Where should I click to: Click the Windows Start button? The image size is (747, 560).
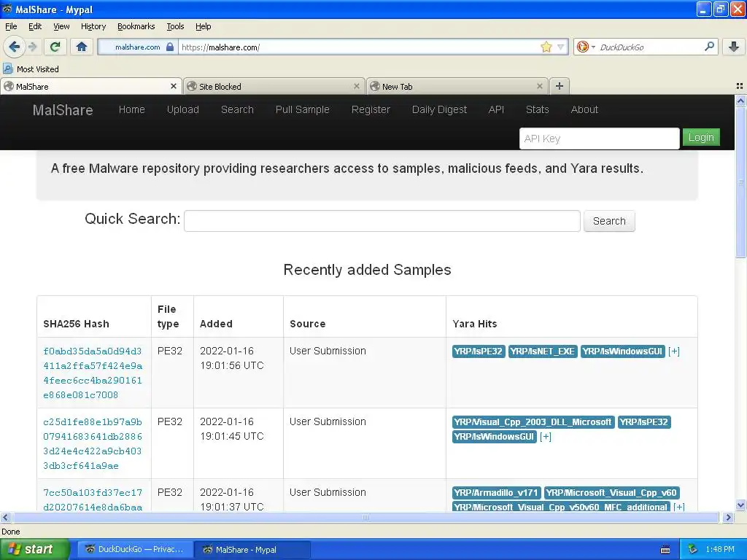click(x=34, y=549)
